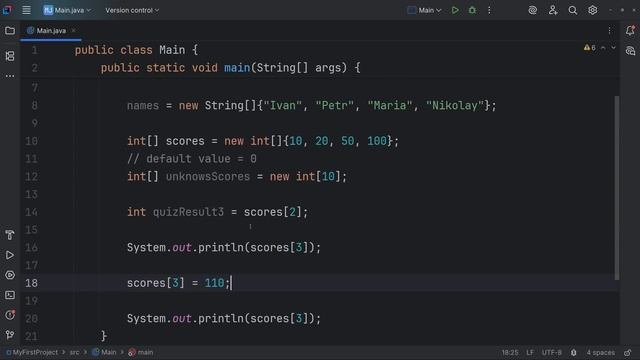Click the "// default value = 0" comment
Screen dimensions: 640x360
pyautogui.click(x=192, y=159)
